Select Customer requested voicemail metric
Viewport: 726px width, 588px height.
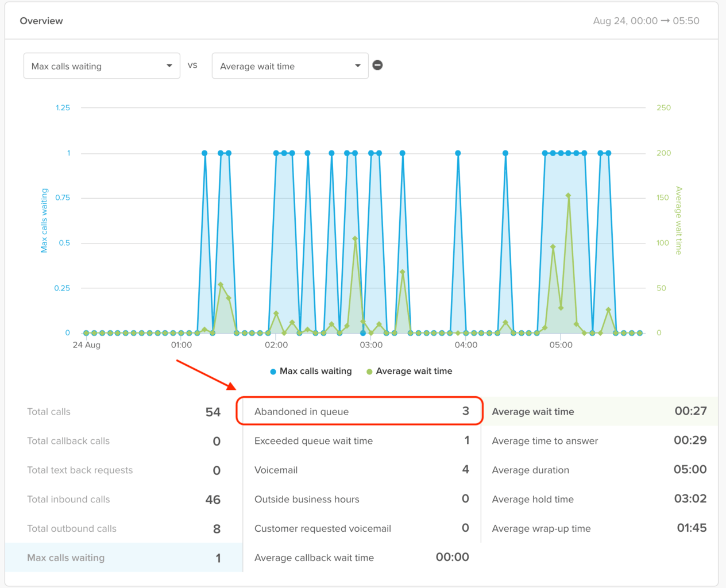(361, 529)
